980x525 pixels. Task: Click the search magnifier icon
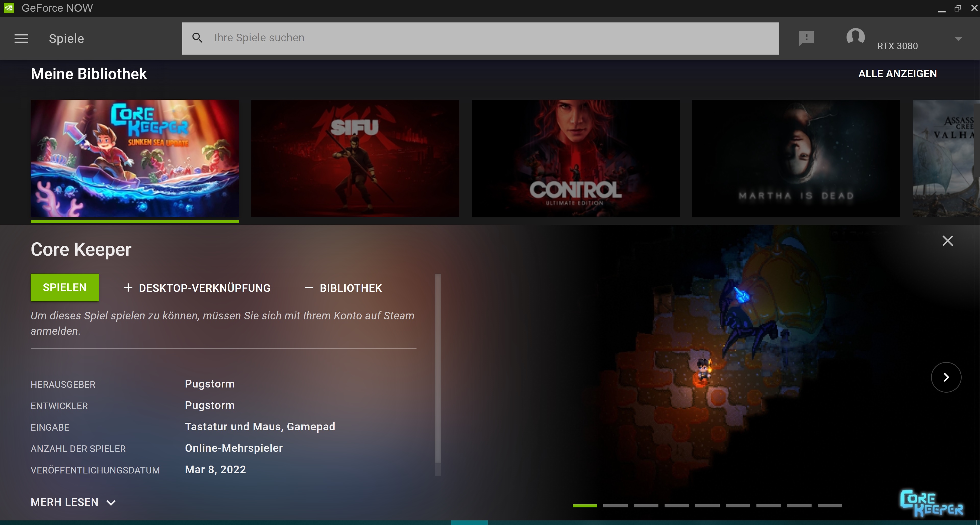pyautogui.click(x=197, y=38)
